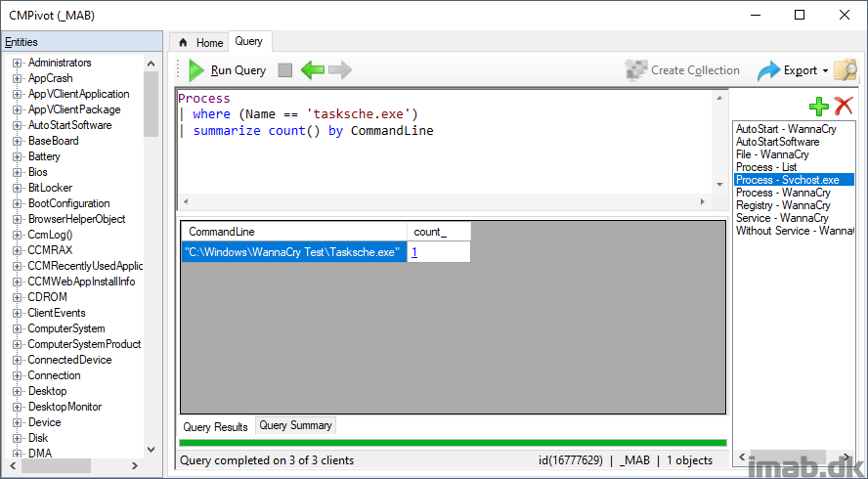Viewport: 868px width, 479px height.
Task: Click query editor scroll-down arrow
Action: 719,185
